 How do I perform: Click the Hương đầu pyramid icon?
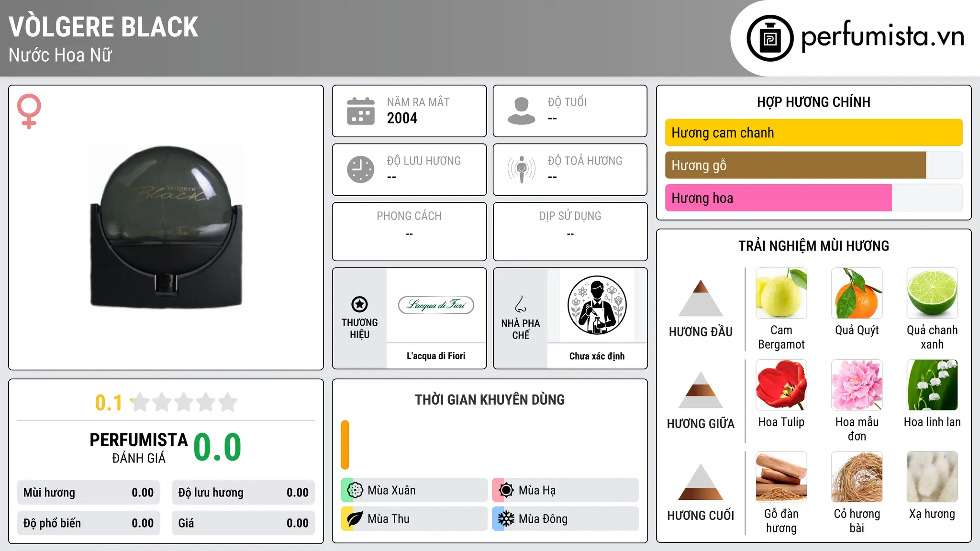point(701,298)
